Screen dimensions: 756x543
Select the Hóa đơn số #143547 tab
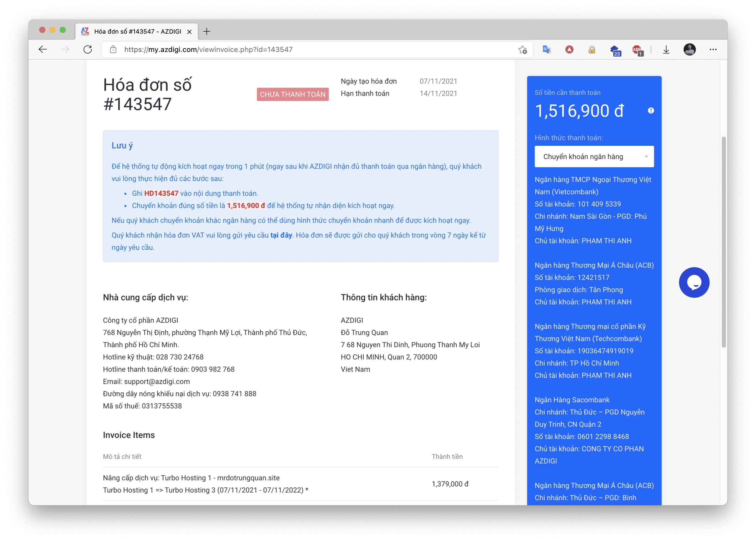pos(137,32)
